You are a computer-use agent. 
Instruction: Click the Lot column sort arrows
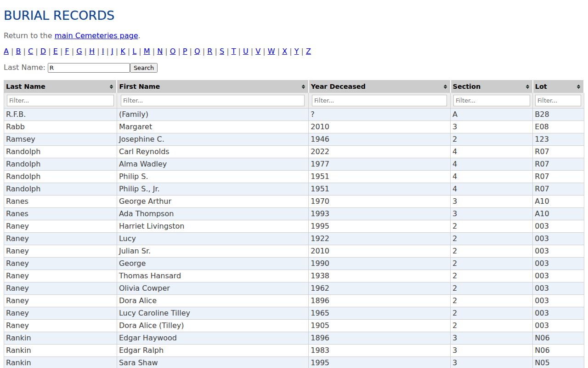[x=578, y=86]
